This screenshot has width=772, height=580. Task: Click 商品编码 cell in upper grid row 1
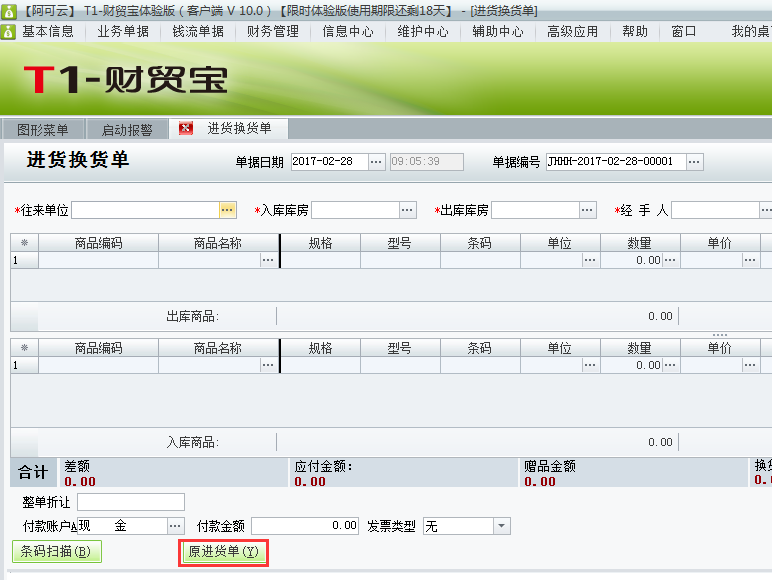(x=98, y=260)
